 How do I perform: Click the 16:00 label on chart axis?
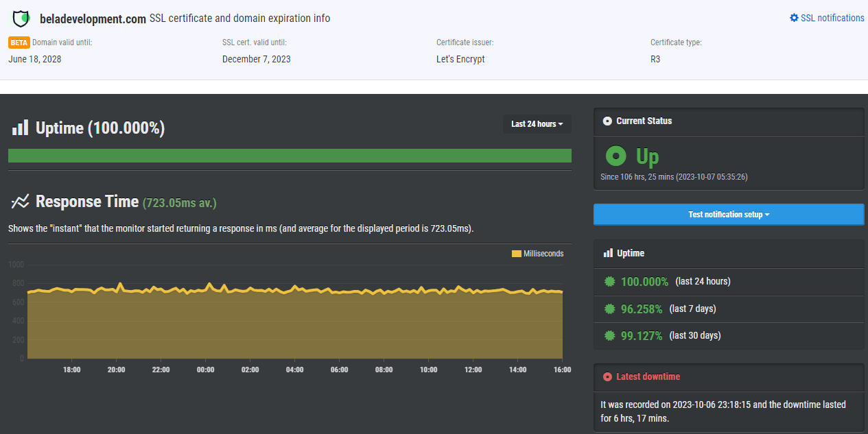pyautogui.click(x=562, y=370)
